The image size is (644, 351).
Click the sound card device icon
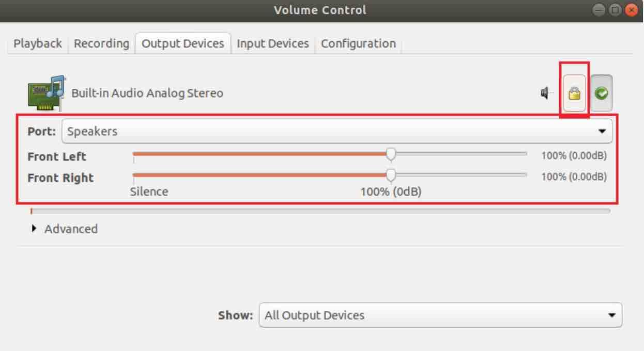click(x=45, y=93)
